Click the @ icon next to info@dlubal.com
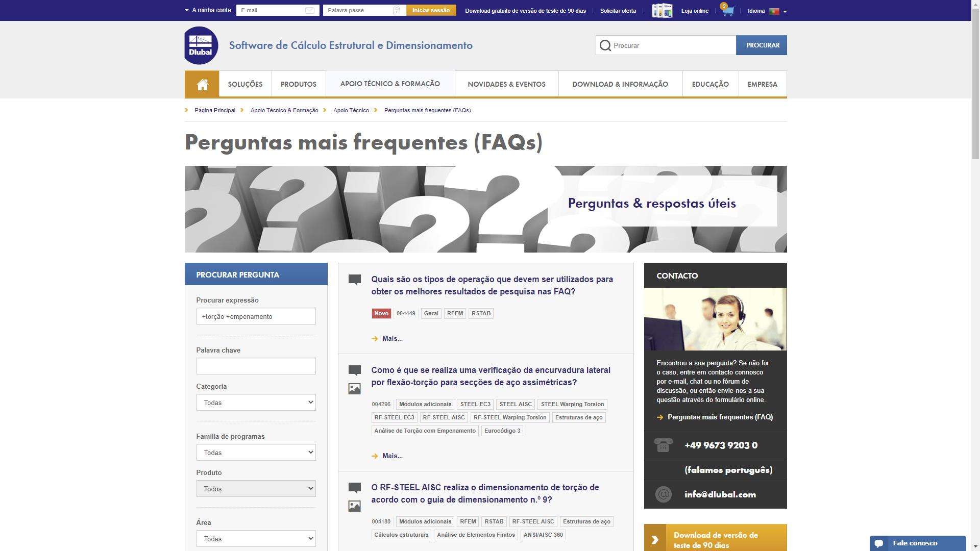980x551 pixels. click(663, 494)
